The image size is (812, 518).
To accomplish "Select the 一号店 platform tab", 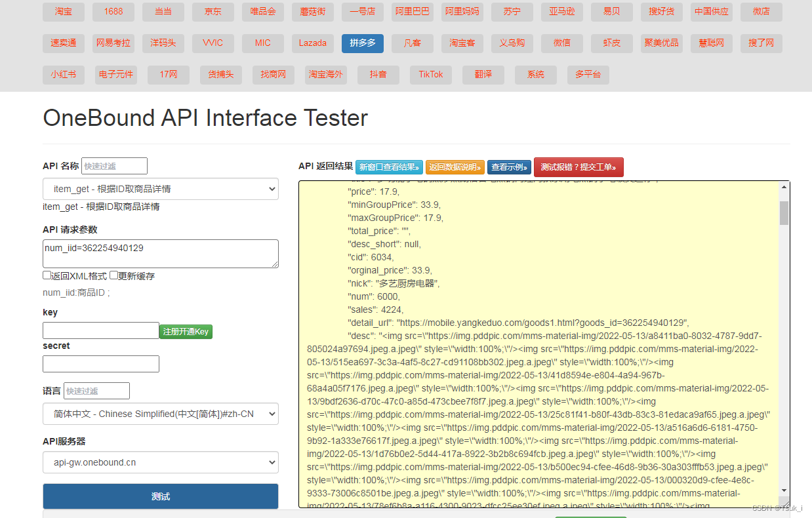I will (x=363, y=12).
